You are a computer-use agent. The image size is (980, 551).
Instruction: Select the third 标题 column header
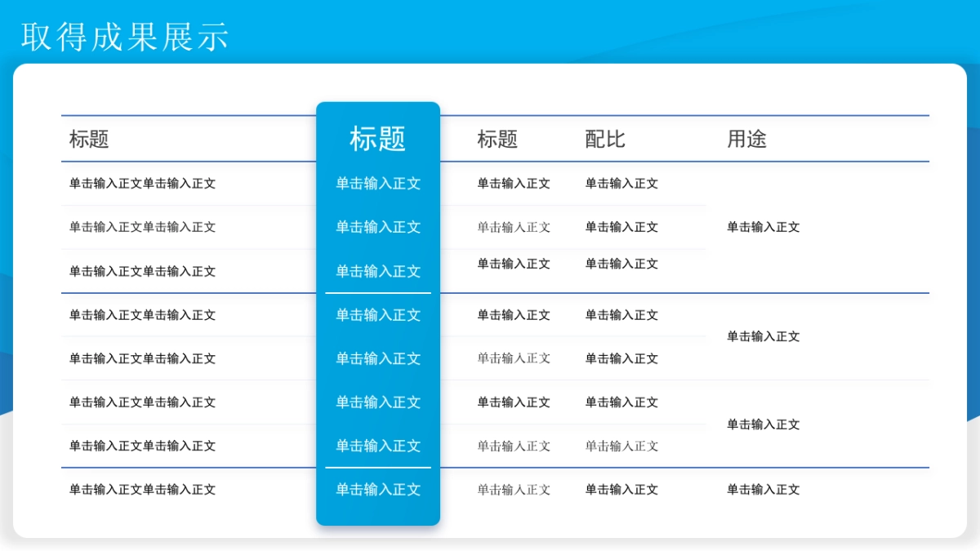[499, 139]
